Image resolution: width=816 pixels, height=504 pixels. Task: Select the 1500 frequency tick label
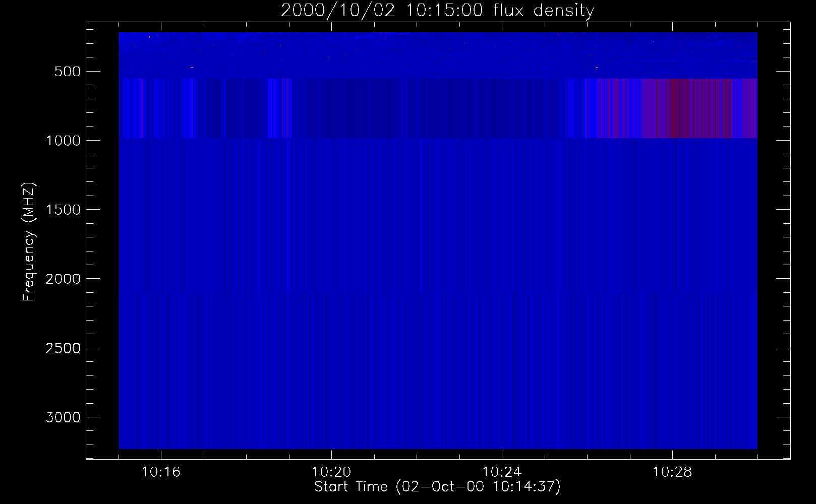(64, 210)
